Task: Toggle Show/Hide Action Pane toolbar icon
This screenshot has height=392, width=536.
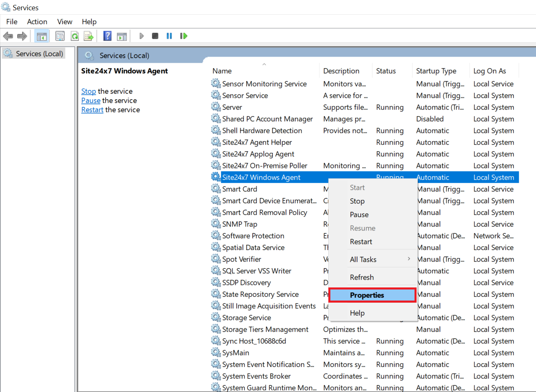Action: point(122,36)
